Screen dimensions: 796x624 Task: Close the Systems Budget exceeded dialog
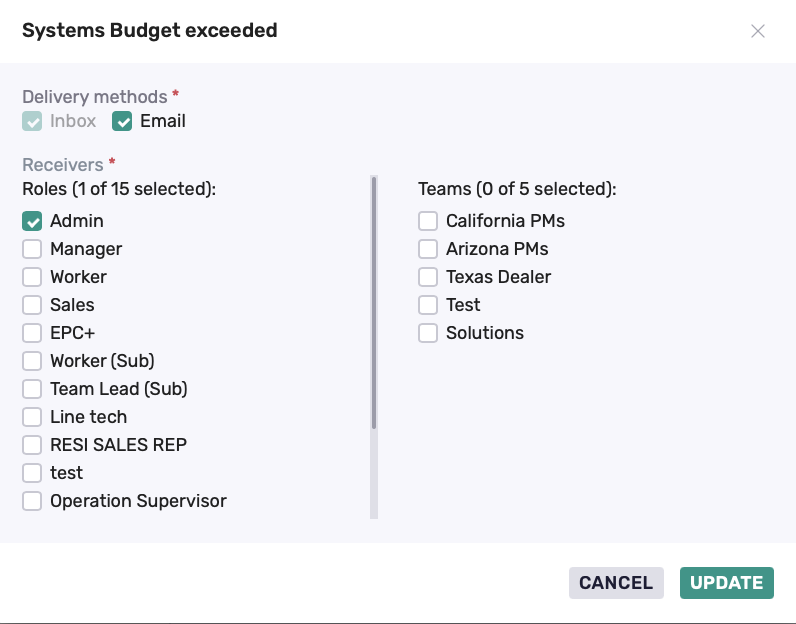tap(757, 31)
